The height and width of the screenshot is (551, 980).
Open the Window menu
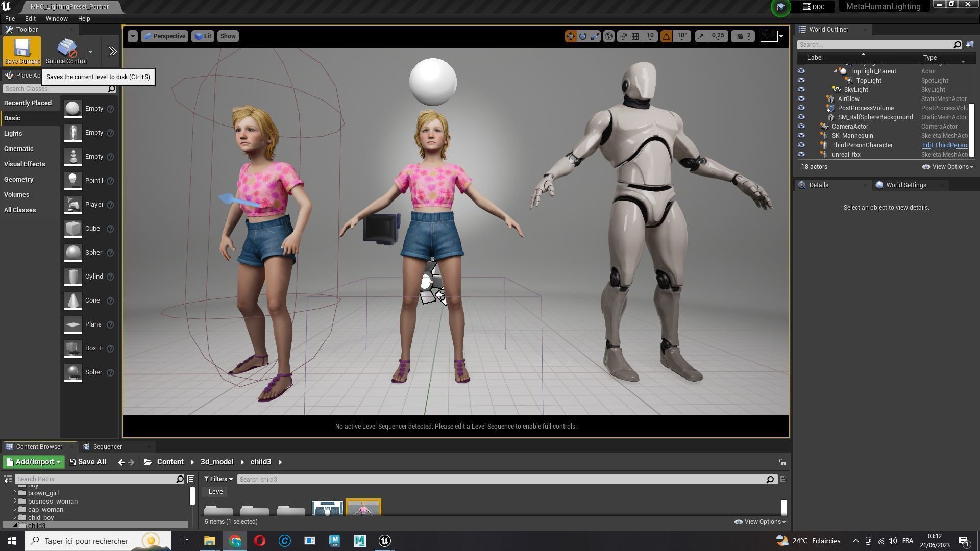[x=57, y=18]
